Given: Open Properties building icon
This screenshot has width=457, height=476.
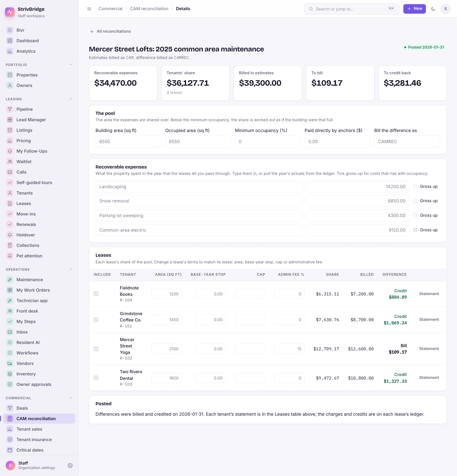Looking at the screenshot, I should [10, 75].
